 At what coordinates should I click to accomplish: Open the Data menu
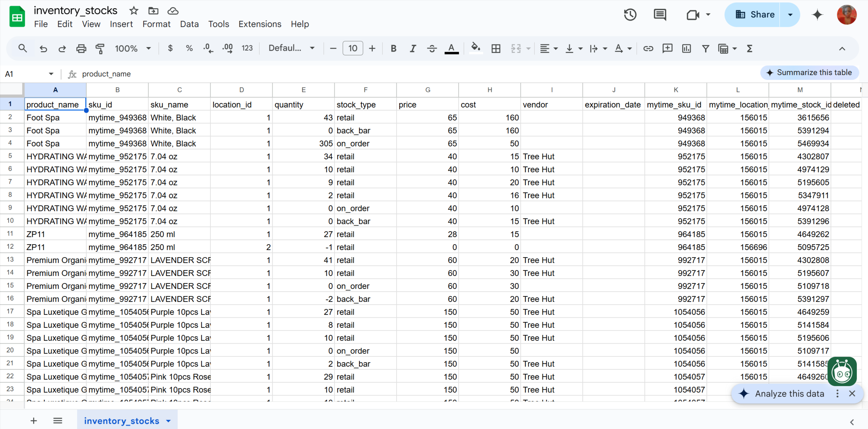pos(189,24)
